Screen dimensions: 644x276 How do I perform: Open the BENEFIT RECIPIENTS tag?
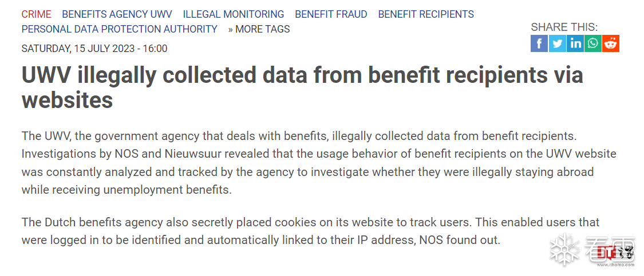pos(426,14)
